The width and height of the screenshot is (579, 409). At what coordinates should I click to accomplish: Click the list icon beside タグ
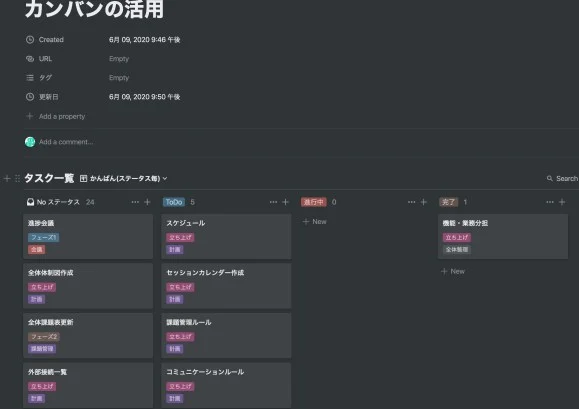tap(30, 78)
